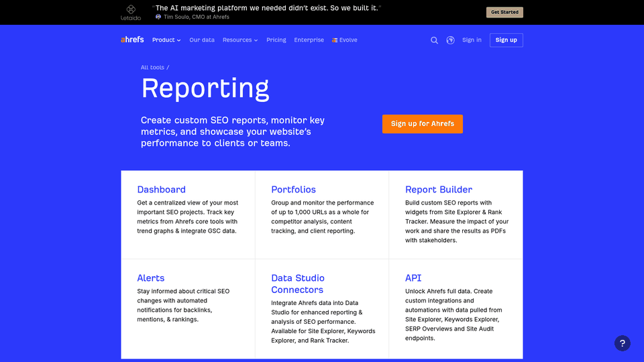Click 'Create custom SEO reports' intro paragraph
The height and width of the screenshot is (362, 644).
(233, 132)
